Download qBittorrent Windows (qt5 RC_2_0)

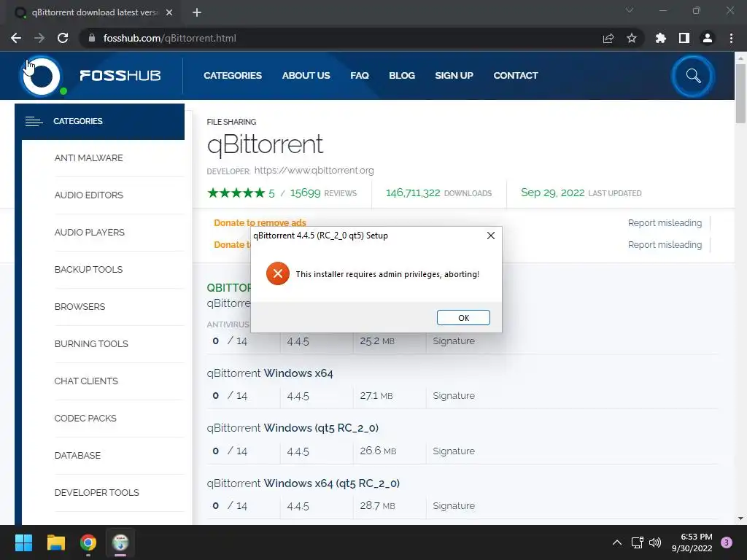(x=293, y=428)
